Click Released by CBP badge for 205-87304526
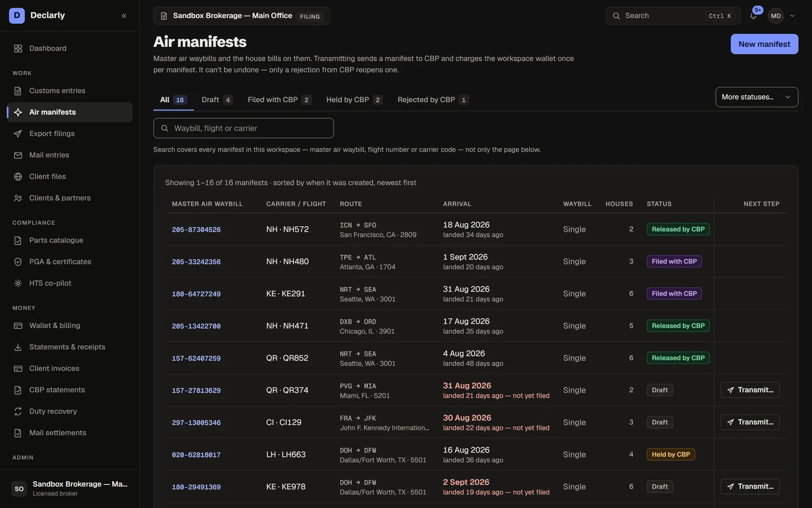 tap(678, 230)
